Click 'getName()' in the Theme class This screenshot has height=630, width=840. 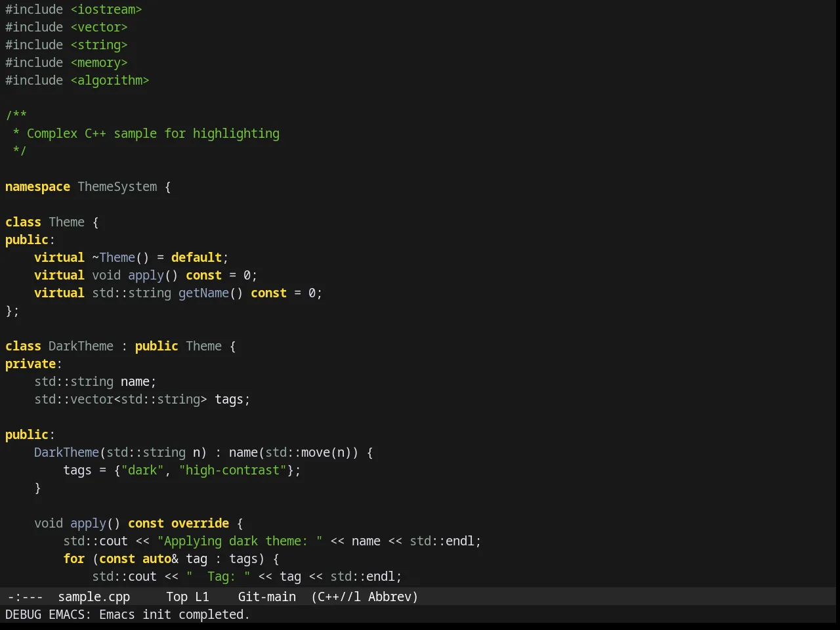(211, 293)
